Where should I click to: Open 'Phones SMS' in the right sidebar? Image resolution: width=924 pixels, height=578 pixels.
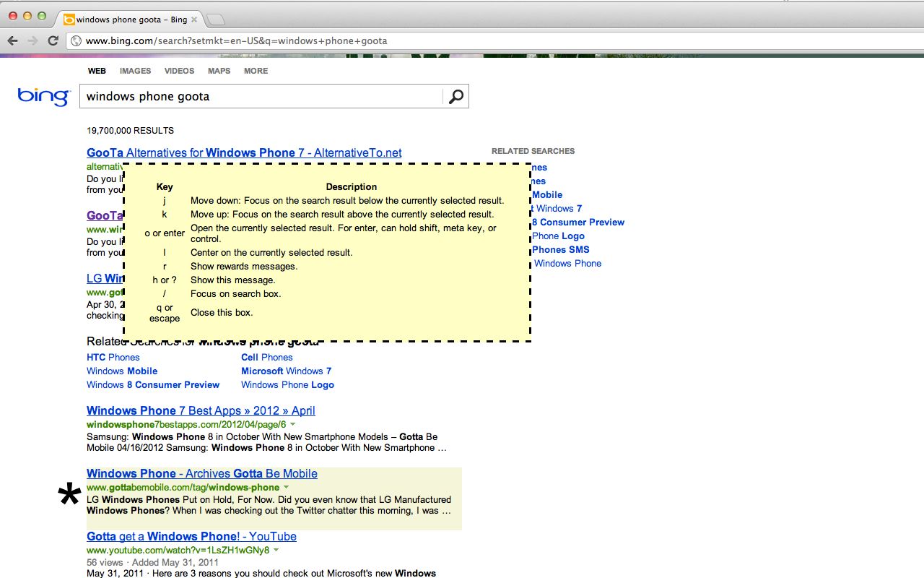(x=560, y=250)
